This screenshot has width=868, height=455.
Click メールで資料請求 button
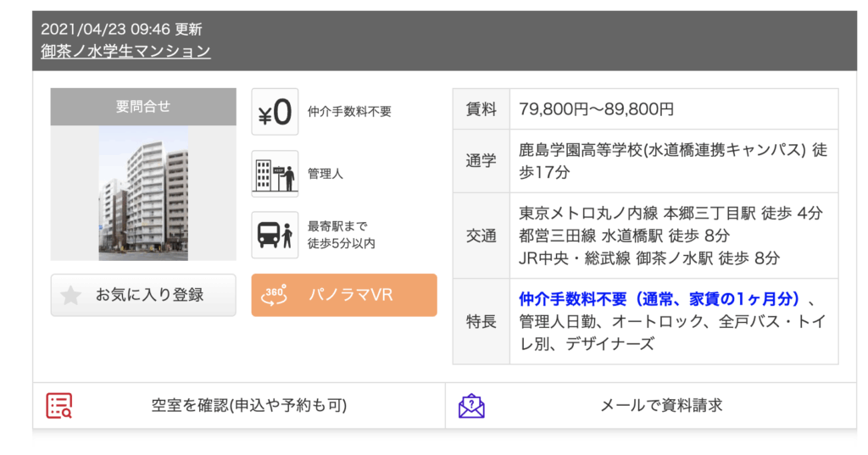pyautogui.click(x=661, y=406)
